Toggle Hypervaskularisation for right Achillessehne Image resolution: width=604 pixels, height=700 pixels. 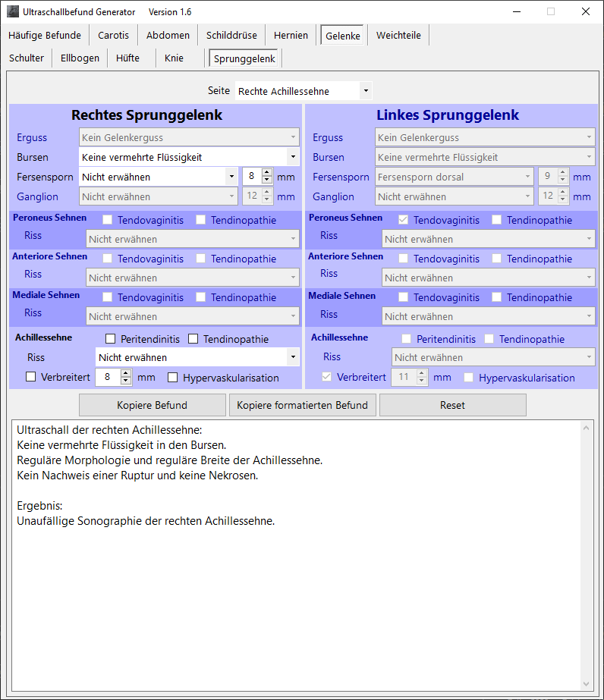pos(173,378)
